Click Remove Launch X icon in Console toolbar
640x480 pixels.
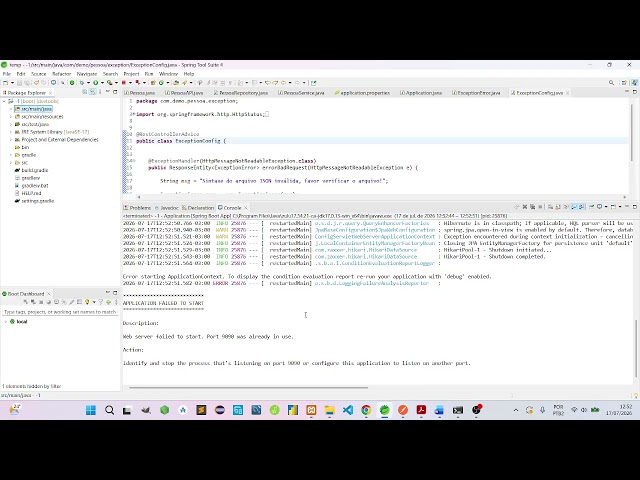pos(524,207)
